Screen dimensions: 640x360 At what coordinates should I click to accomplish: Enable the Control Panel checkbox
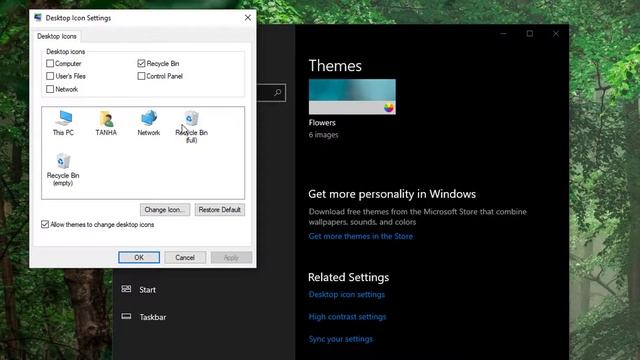click(x=141, y=76)
